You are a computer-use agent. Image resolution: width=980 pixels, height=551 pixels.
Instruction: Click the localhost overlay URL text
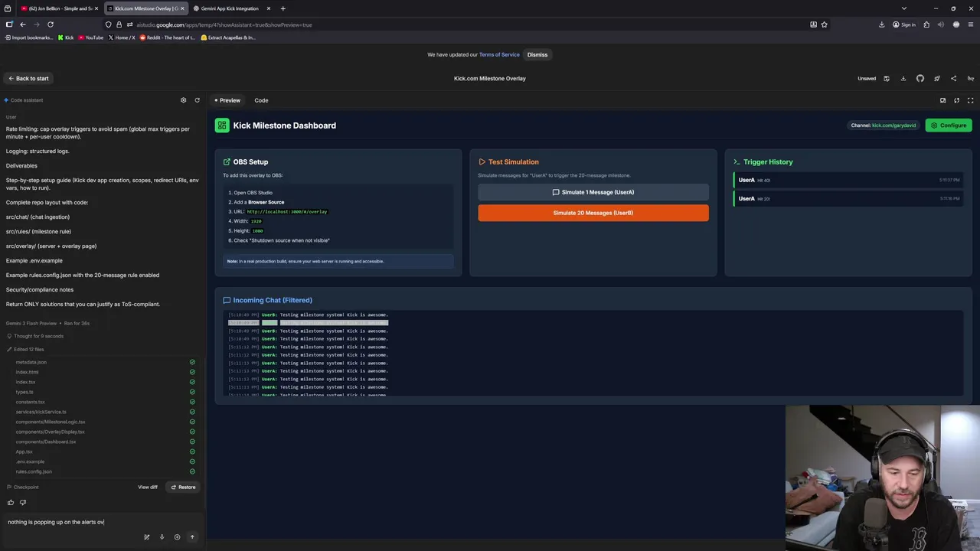pyautogui.click(x=287, y=211)
